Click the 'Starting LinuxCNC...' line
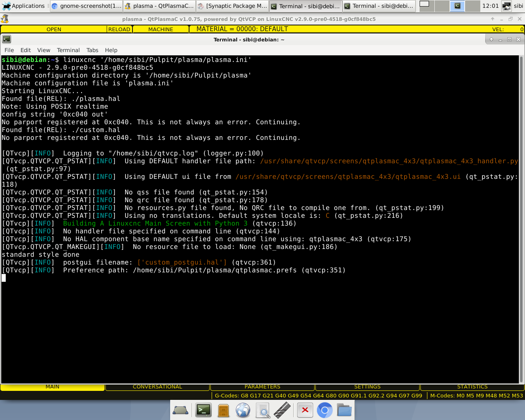Viewport: 525px width, 420px height. coord(43,91)
